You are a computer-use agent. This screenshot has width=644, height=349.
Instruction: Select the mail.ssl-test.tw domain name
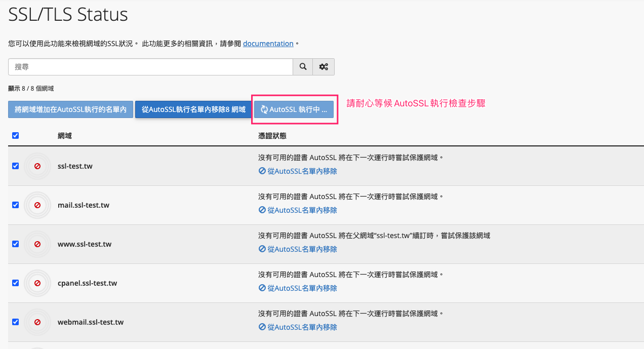click(84, 205)
